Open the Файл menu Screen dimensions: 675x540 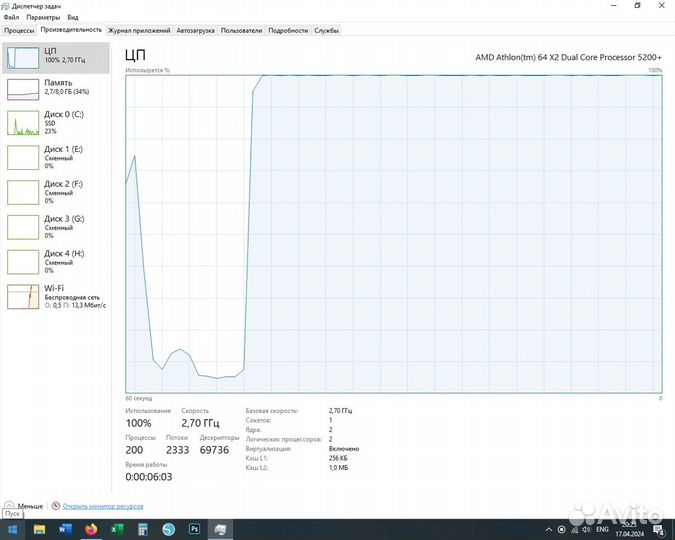(11, 17)
